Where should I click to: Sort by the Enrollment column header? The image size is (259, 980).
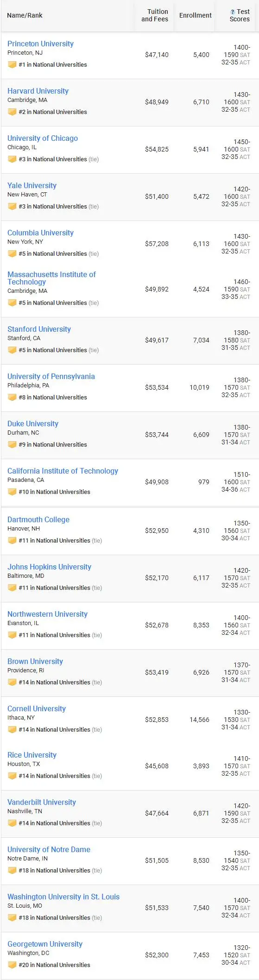(195, 15)
